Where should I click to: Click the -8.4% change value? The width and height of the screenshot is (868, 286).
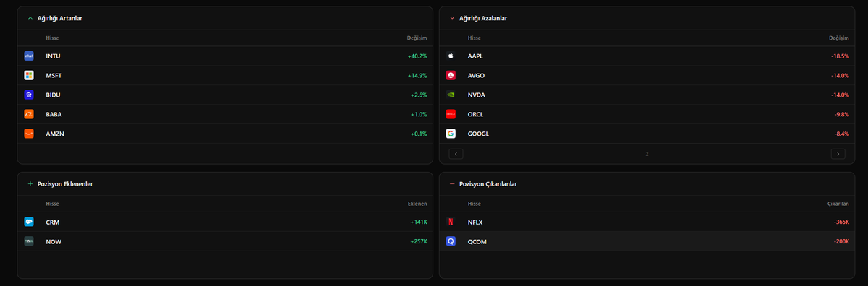(841, 134)
